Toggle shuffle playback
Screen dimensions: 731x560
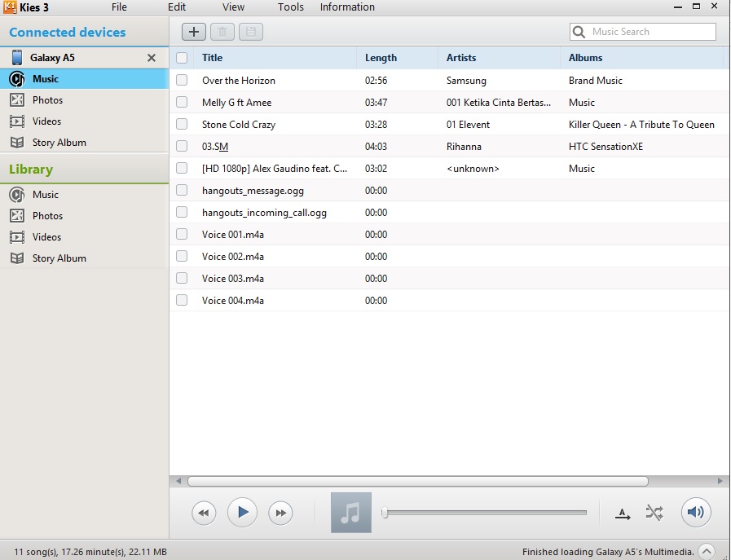point(654,513)
